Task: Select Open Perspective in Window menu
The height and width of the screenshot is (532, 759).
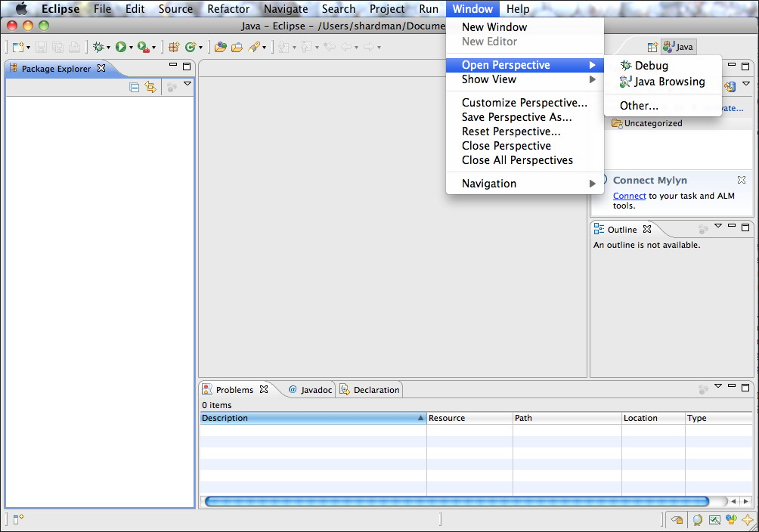Action: pos(525,65)
